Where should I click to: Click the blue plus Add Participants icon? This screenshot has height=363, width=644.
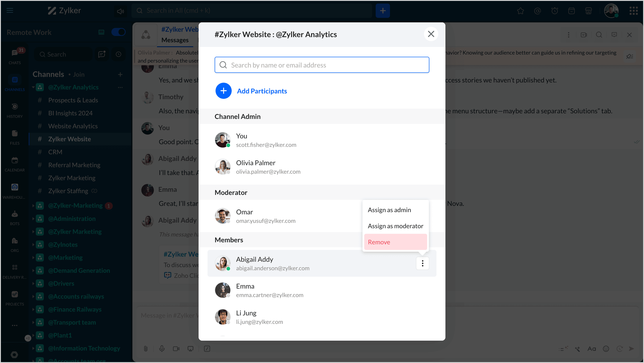pyautogui.click(x=223, y=91)
